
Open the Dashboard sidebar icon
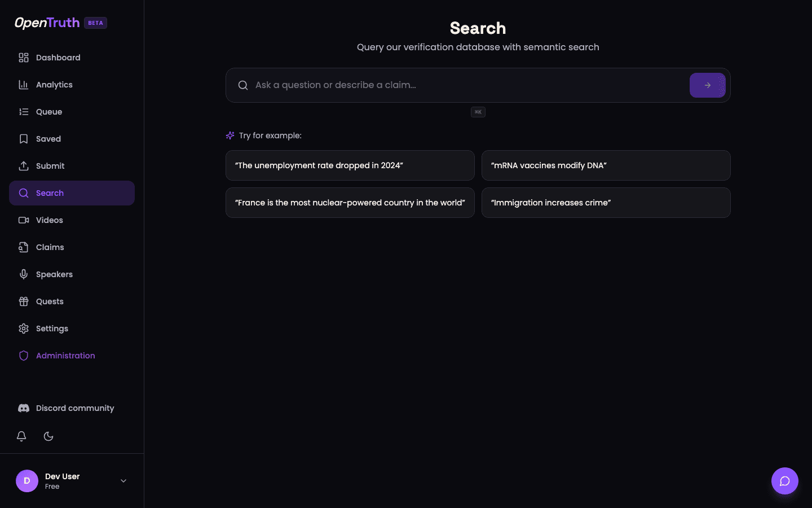tap(23, 57)
